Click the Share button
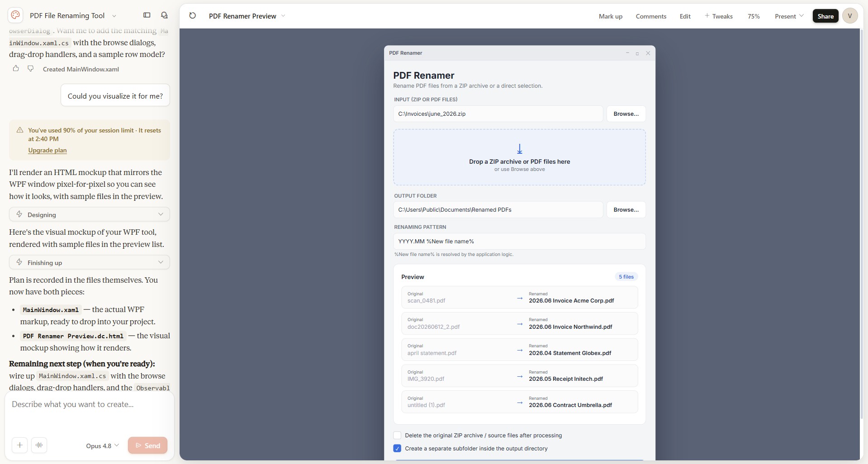This screenshot has height=464, width=868. coord(825,16)
